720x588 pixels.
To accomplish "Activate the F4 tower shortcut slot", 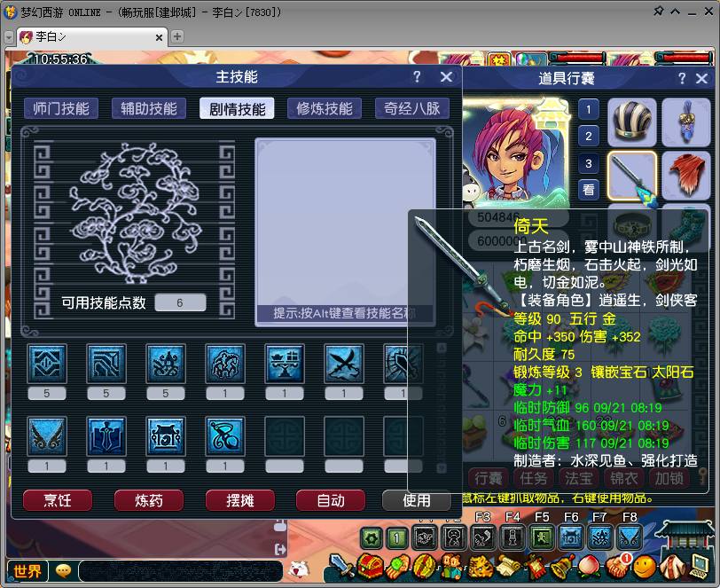I will click(x=513, y=538).
